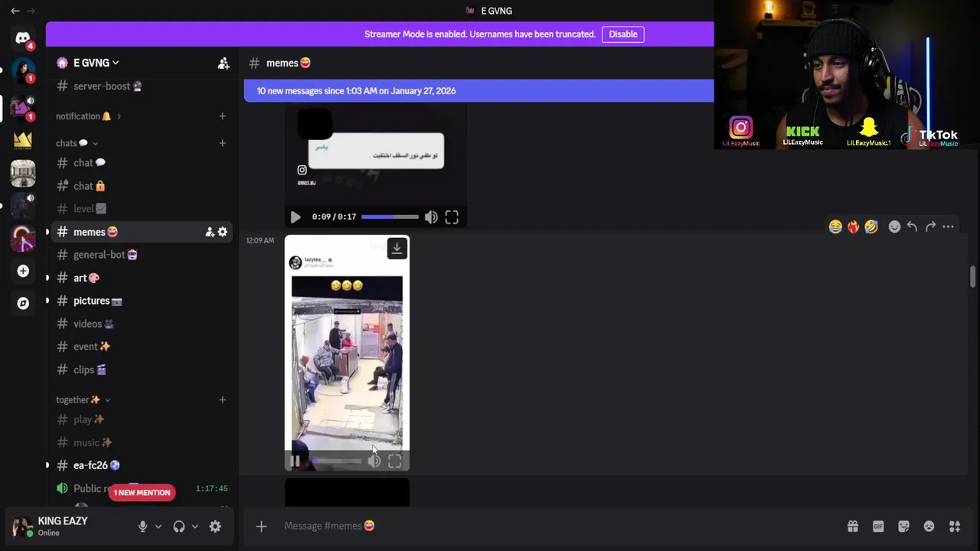980x551 pixels.
Task: Add a channel to notification category
Action: click(222, 116)
